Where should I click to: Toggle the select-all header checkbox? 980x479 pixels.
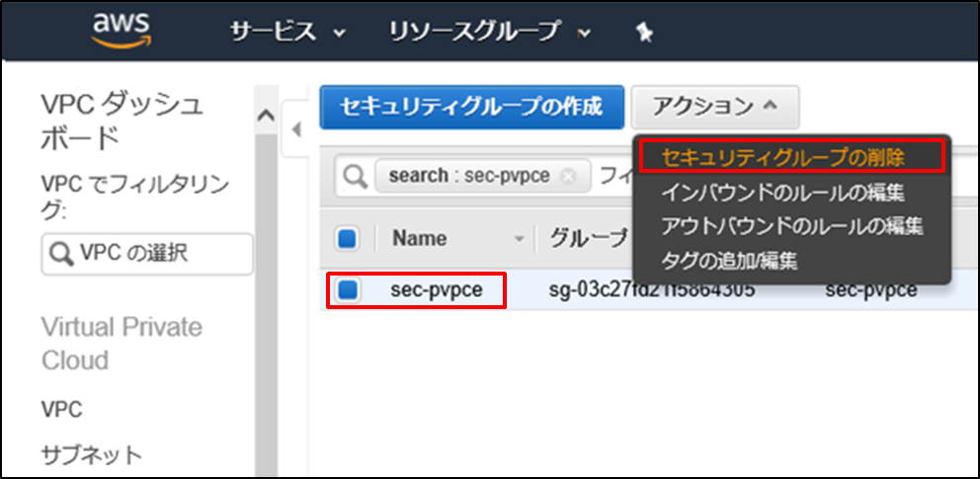[x=348, y=239]
